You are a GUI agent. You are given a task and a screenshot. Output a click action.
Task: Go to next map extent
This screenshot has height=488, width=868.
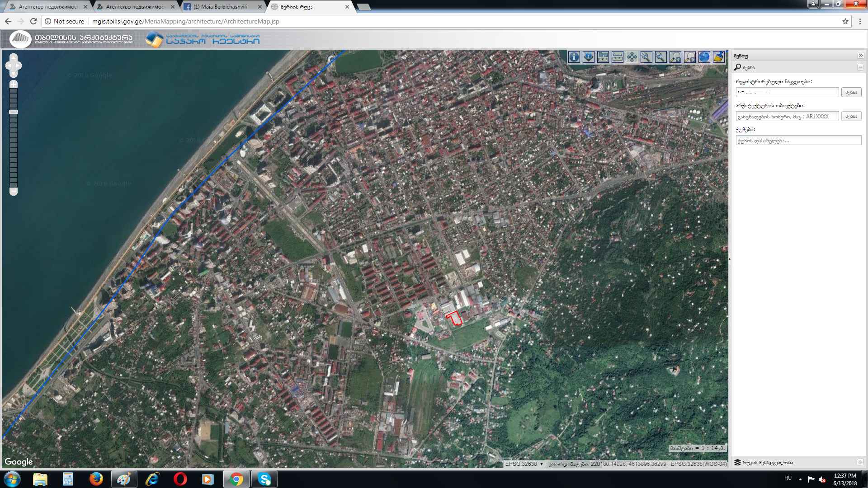(689, 57)
